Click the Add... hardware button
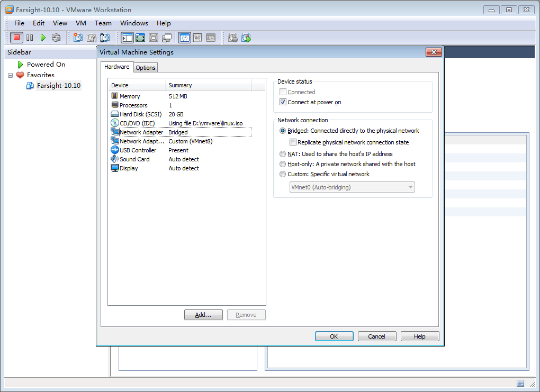 click(203, 315)
